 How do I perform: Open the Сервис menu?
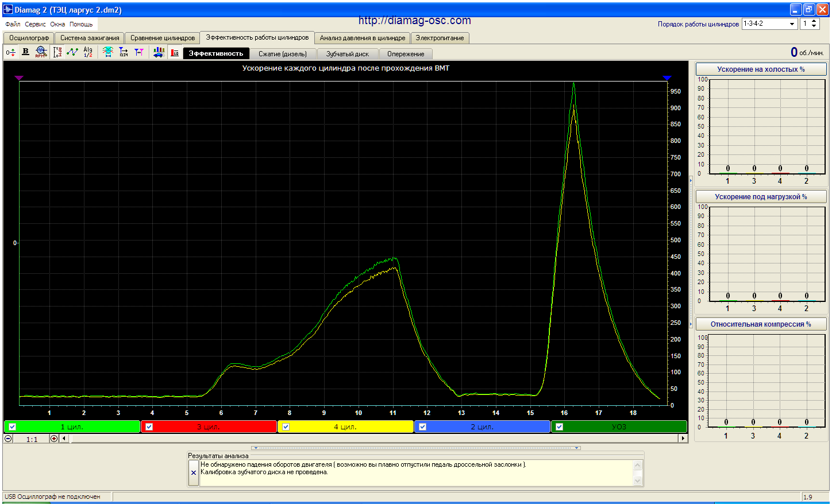pyautogui.click(x=35, y=24)
